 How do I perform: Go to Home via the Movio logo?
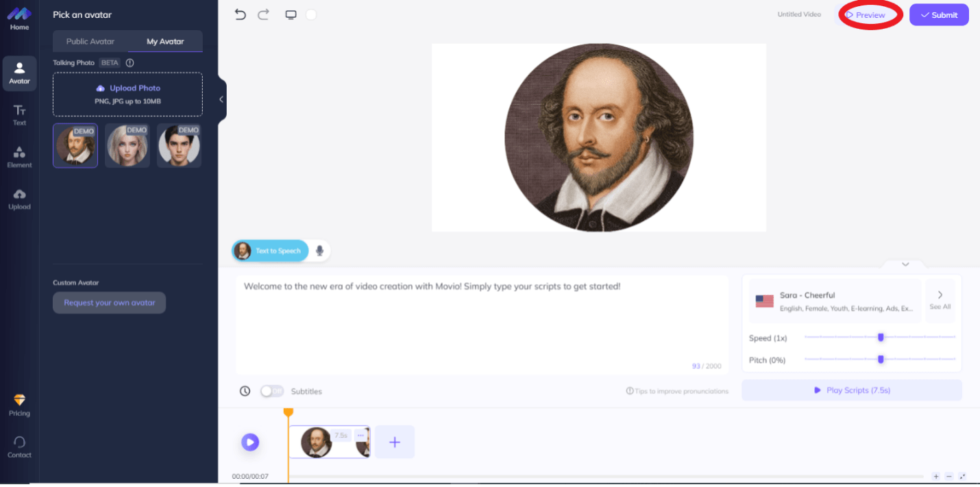(x=19, y=18)
